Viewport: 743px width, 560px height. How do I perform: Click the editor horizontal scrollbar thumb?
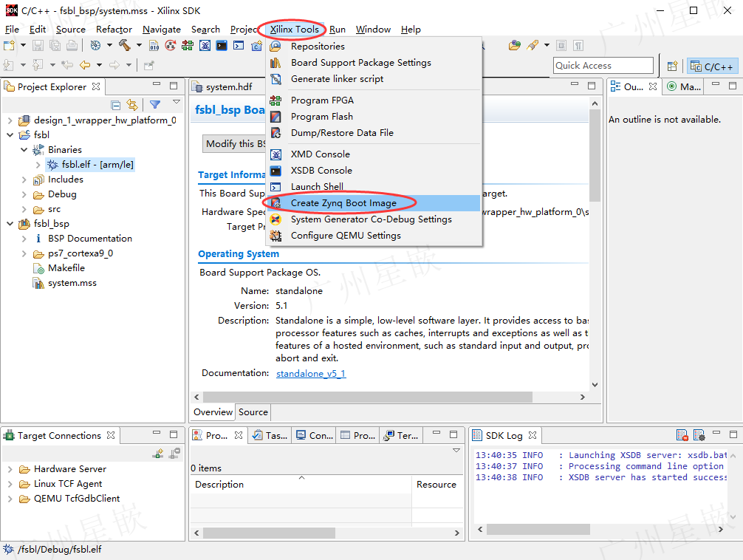(x=368, y=397)
